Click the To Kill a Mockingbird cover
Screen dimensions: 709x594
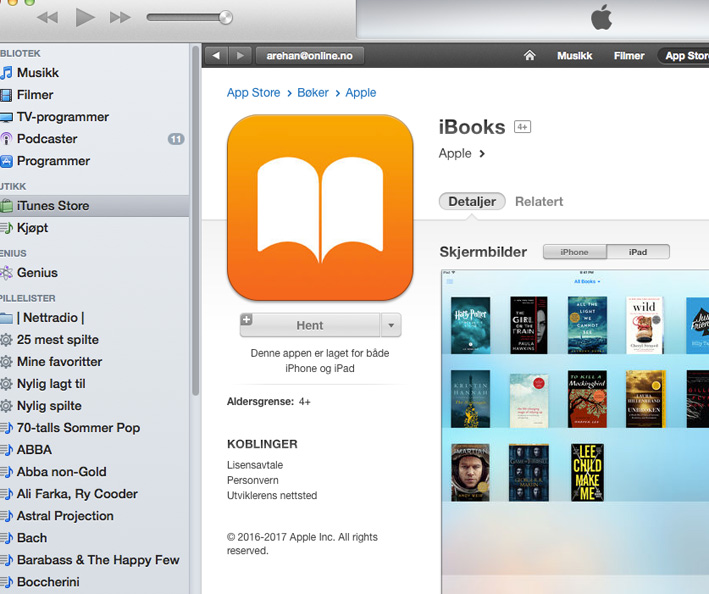(x=587, y=399)
